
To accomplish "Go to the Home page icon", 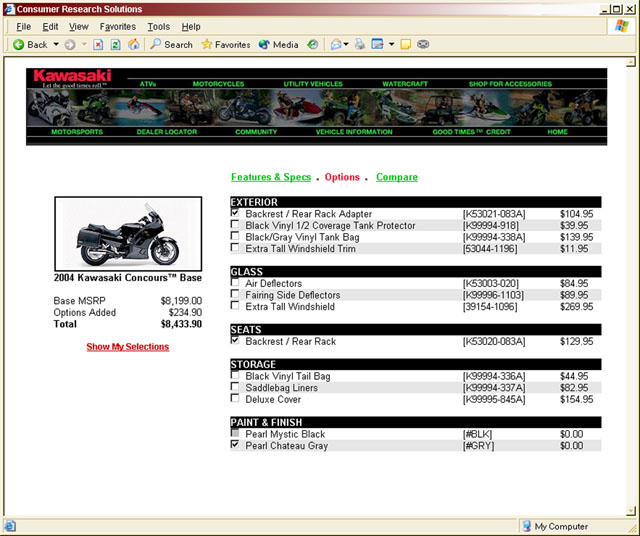I will click(x=133, y=44).
